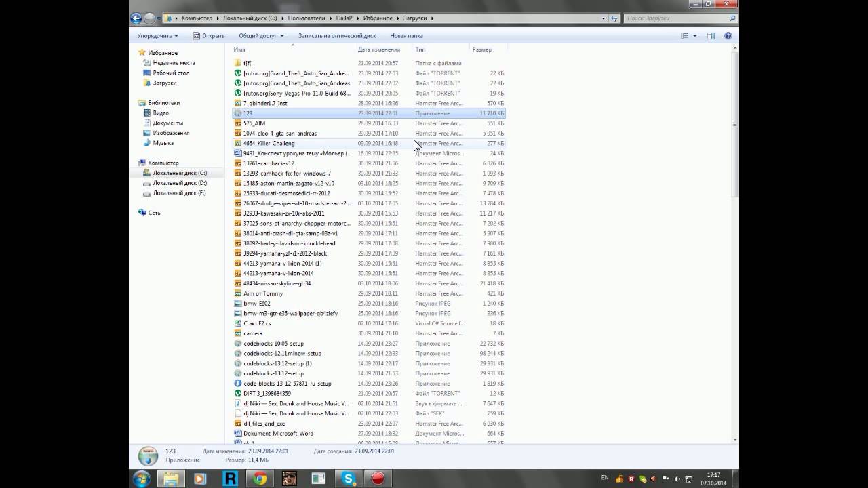Select Локальный диск (E:) in sidebar
Screen dimensions: 868x488
pos(180,193)
